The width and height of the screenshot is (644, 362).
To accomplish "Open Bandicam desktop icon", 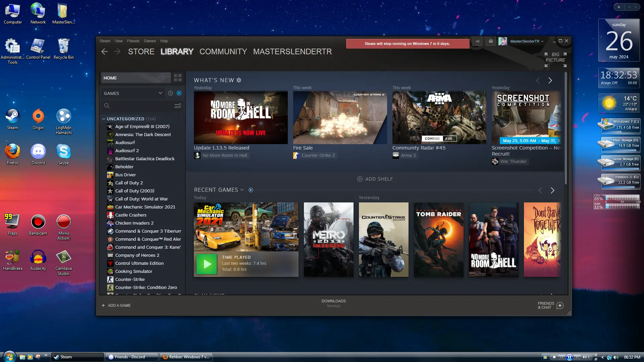I will [x=38, y=225].
